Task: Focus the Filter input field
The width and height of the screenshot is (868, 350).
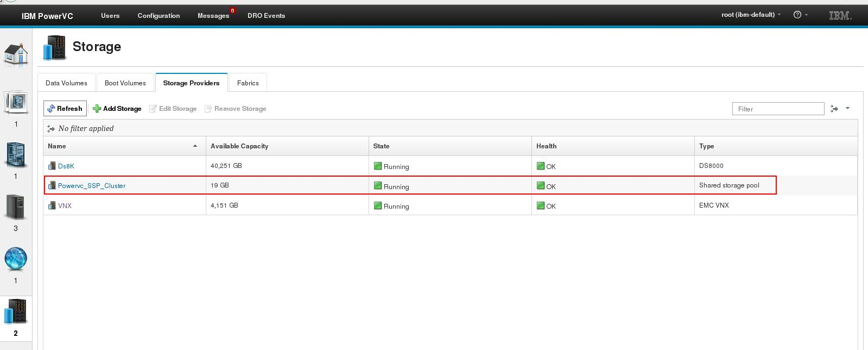Action: 778,109
